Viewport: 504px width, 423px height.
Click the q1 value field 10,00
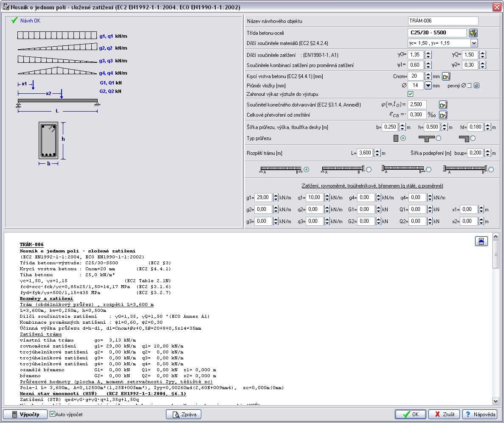[x=315, y=197]
